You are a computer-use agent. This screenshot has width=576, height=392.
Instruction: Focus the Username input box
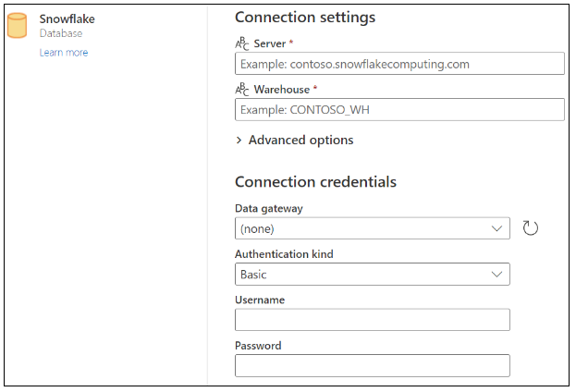tap(372, 320)
